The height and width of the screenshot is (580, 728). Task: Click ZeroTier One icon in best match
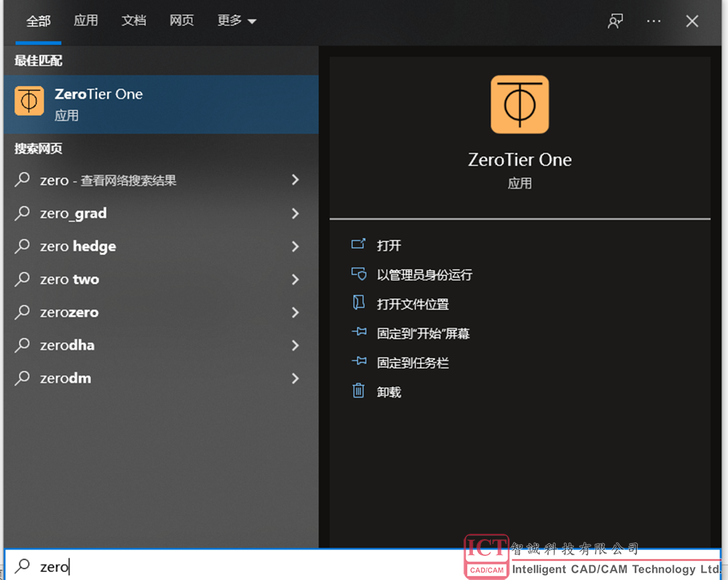[29, 100]
